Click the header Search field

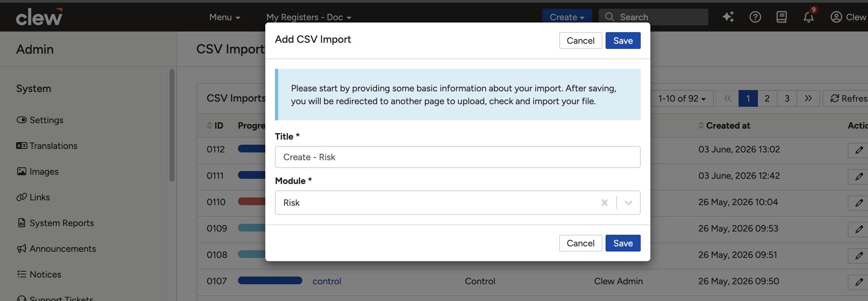coord(653,17)
